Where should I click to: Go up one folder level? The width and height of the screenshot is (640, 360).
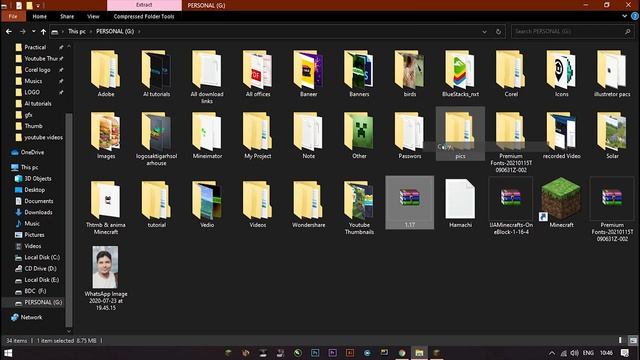[43, 31]
